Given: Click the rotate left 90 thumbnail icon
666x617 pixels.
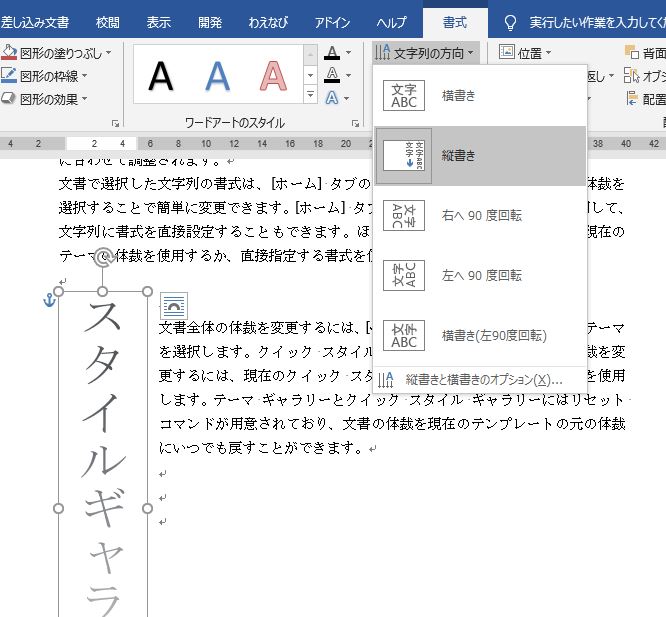Looking at the screenshot, I should 404,275.
